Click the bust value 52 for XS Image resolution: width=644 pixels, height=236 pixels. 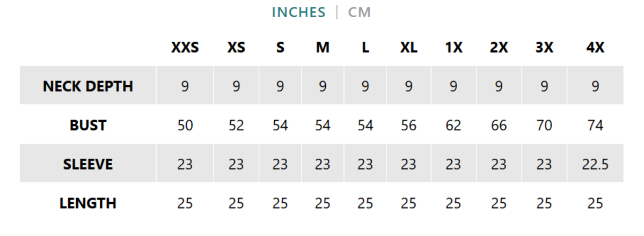tap(236, 126)
